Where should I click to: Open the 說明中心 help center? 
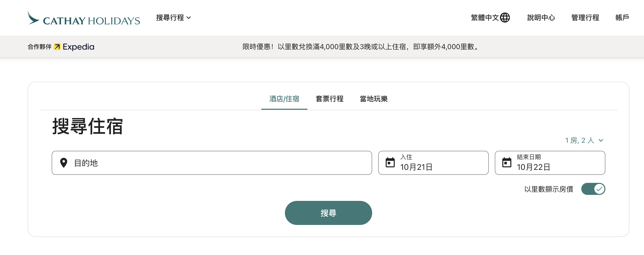coord(541,18)
